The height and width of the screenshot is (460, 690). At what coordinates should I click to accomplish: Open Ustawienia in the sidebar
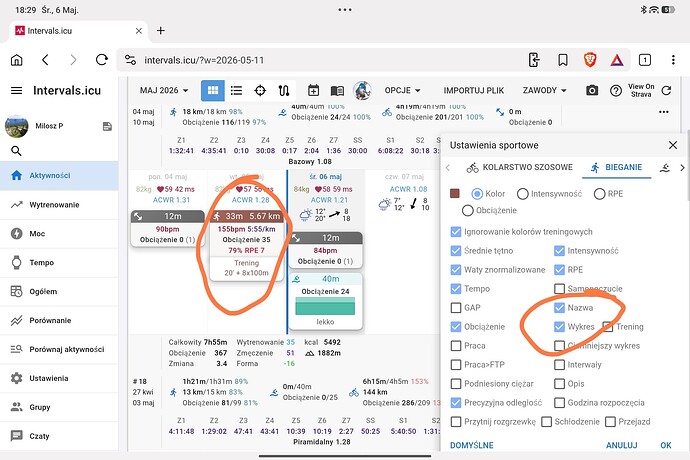click(x=59, y=378)
